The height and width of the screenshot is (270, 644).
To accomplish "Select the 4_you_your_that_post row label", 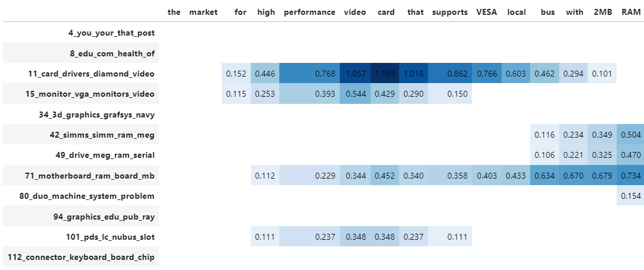I will pyautogui.click(x=111, y=33).
